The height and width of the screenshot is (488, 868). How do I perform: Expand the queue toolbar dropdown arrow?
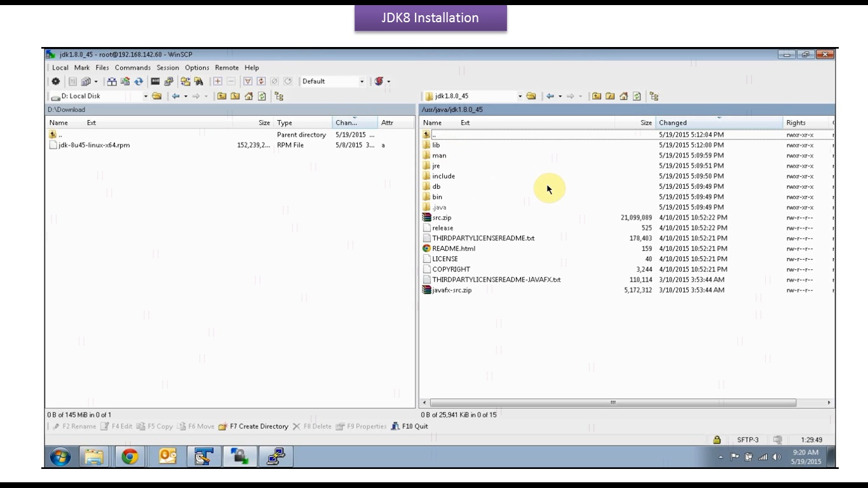tap(96, 81)
